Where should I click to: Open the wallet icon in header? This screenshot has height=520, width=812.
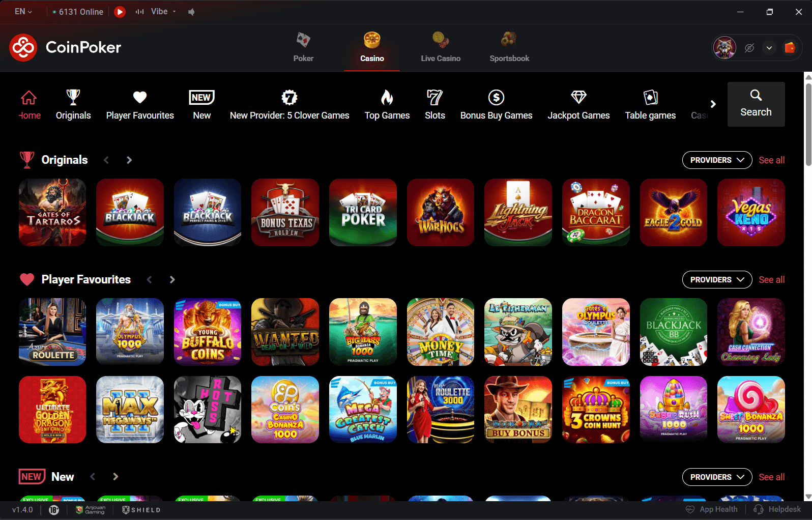[x=790, y=48]
